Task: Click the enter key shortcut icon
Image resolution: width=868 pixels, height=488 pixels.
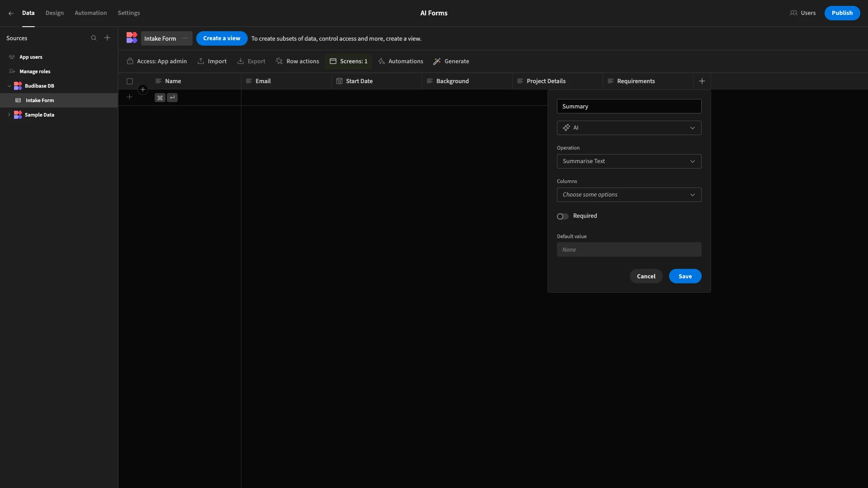Action: [x=172, y=98]
